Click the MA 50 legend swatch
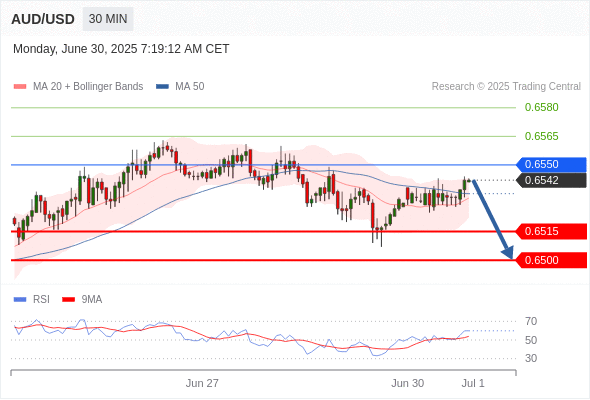The height and width of the screenshot is (400, 590). [x=162, y=87]
